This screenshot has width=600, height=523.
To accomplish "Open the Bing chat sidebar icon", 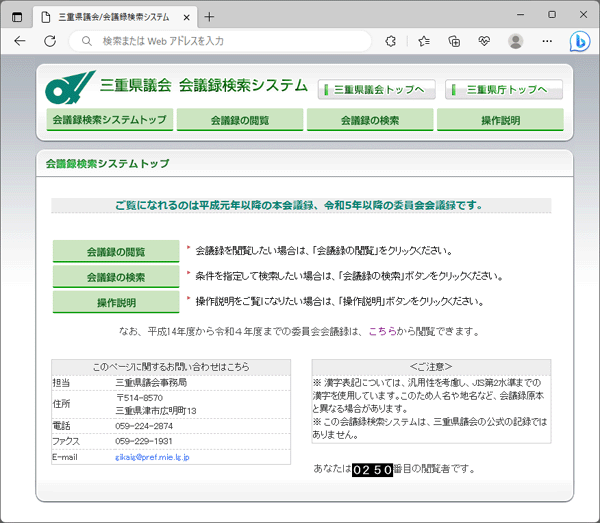I will click(x=580, y=41).
